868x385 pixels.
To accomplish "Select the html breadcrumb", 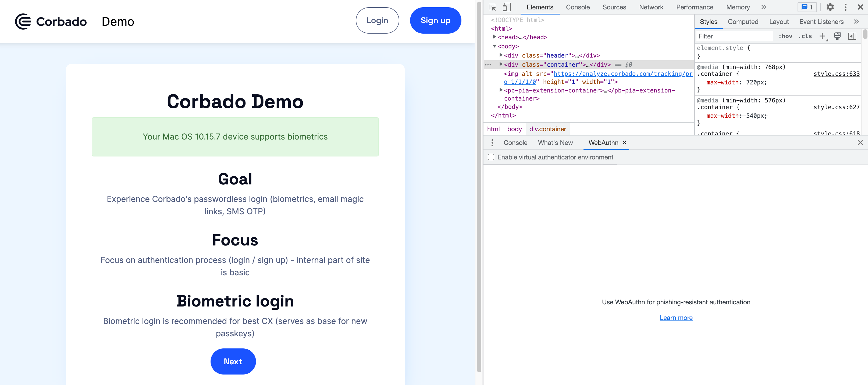I will [493, 129].
